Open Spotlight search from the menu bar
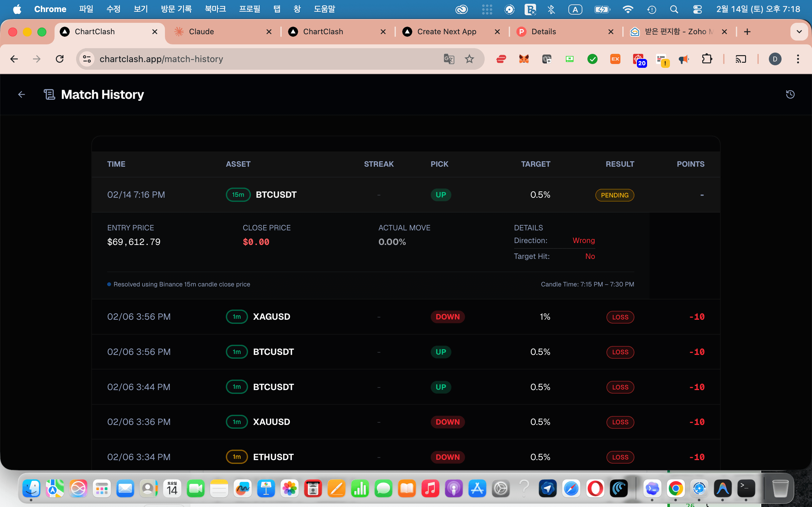Screen dimensions: 812x507 674,9
